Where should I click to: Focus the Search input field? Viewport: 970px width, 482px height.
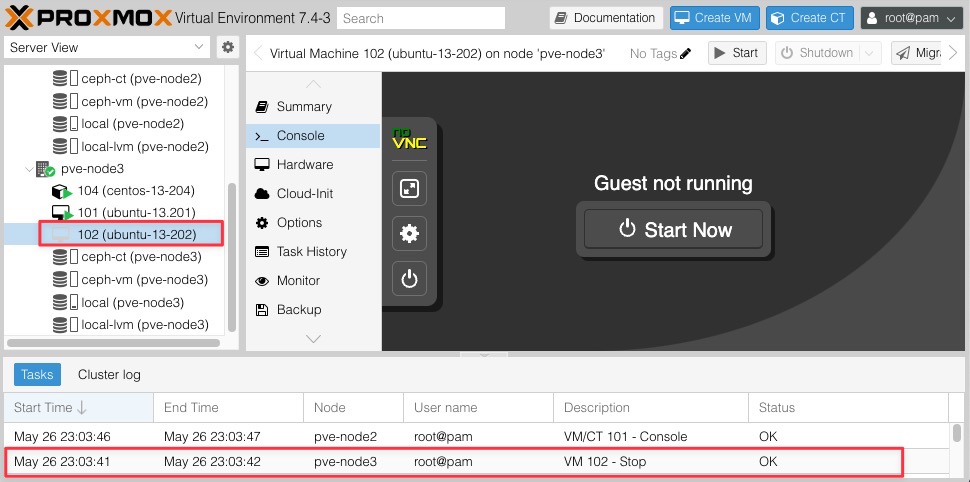pyautogui.click(x=421, y=18)
